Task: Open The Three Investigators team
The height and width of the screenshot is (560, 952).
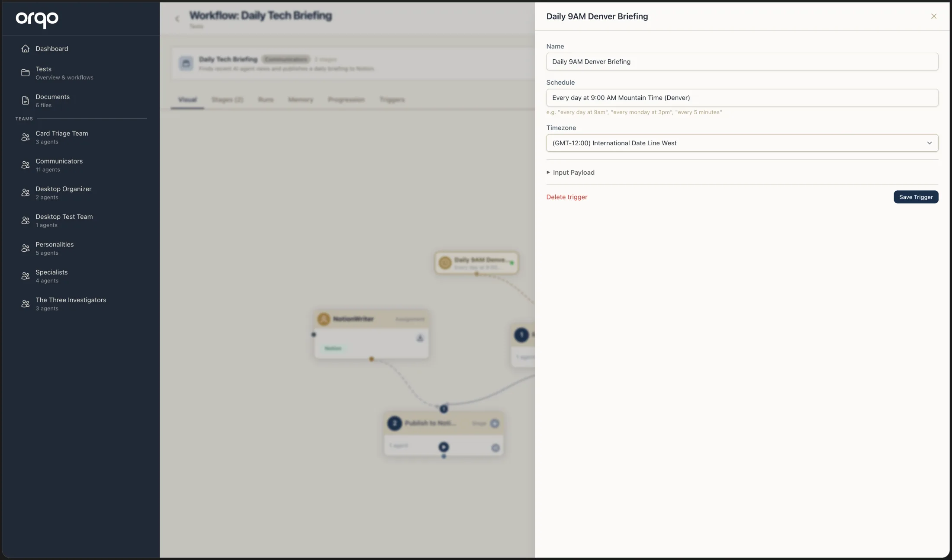Action: 80,304
